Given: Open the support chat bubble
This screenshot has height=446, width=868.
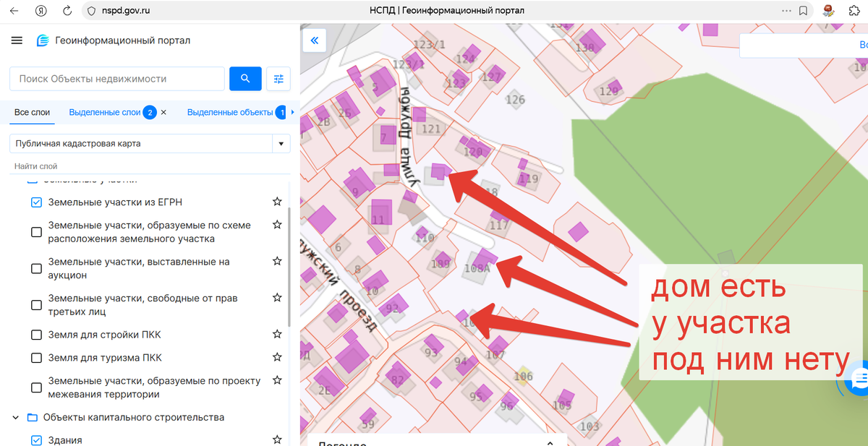Looking at the screenshot, I should tap(859, 379).
